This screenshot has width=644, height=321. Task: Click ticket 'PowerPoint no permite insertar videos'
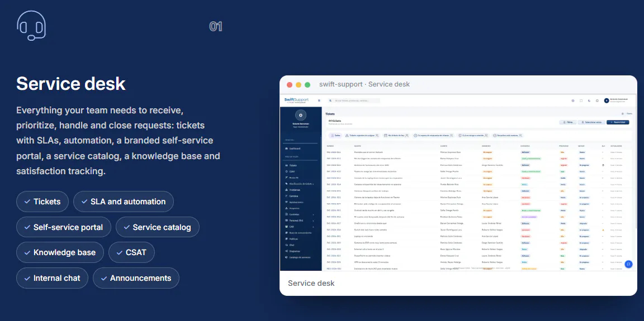pyautogui.click(x=372, y=256)
